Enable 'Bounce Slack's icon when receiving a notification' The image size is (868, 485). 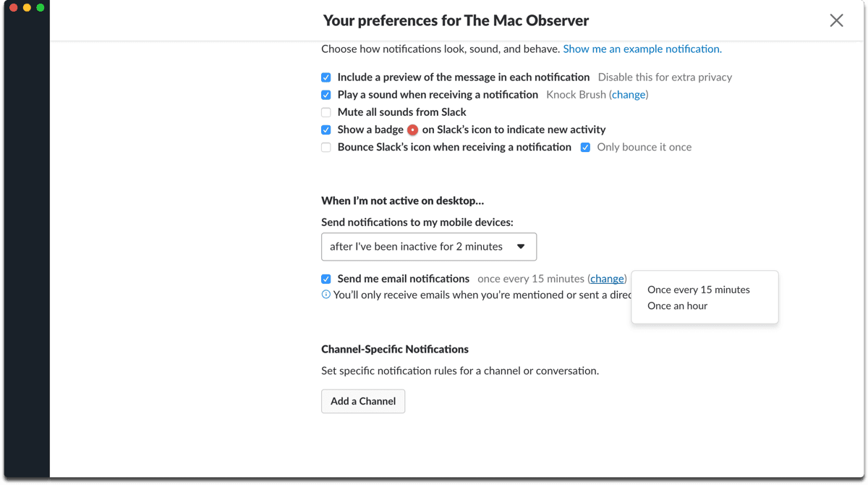point(325,147)
